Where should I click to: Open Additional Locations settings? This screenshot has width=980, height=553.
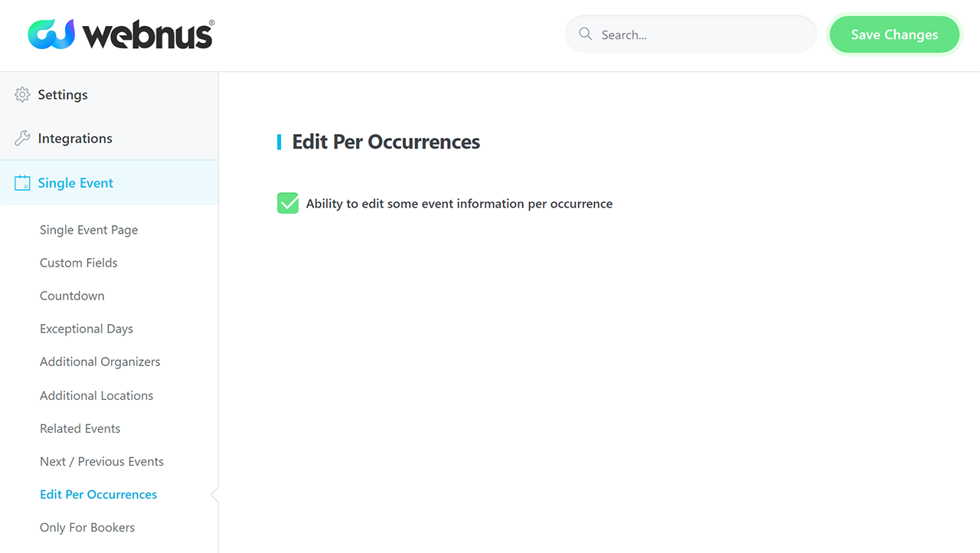(x=96, y=395)
